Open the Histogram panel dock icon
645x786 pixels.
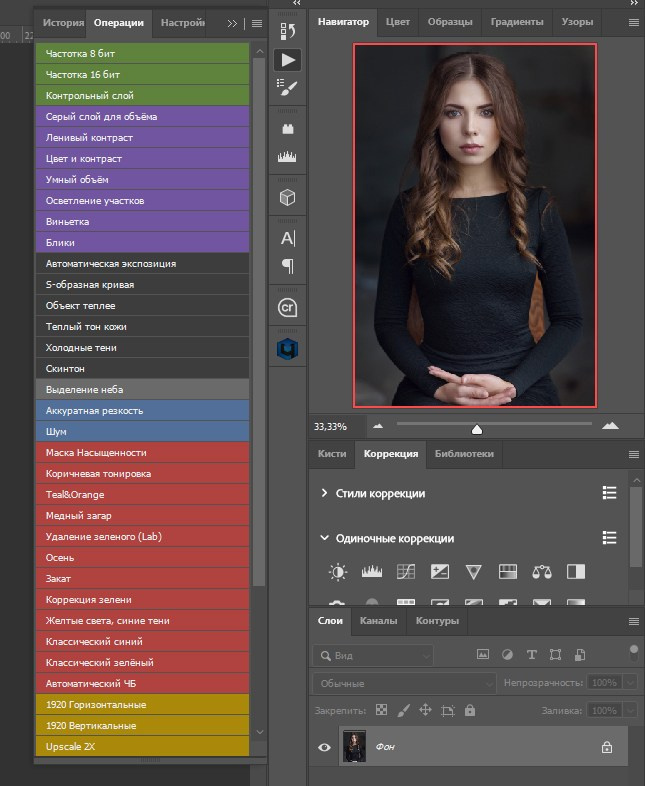(287, 157)
